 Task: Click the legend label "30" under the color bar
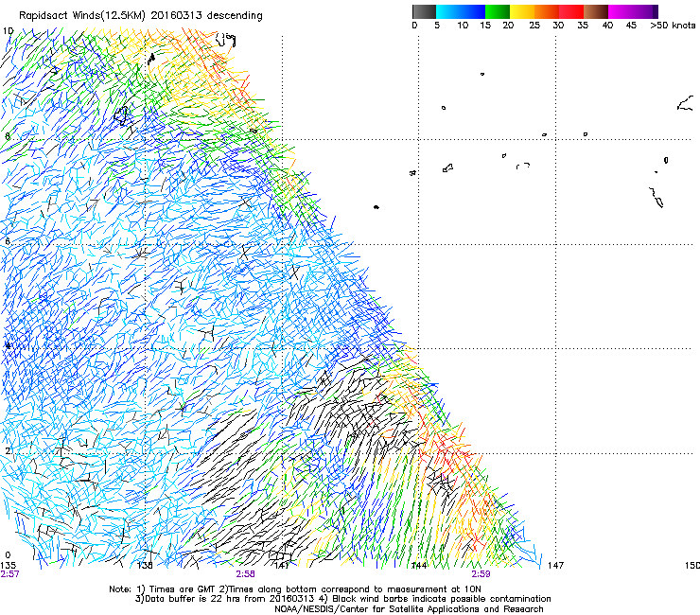[558, 26]
